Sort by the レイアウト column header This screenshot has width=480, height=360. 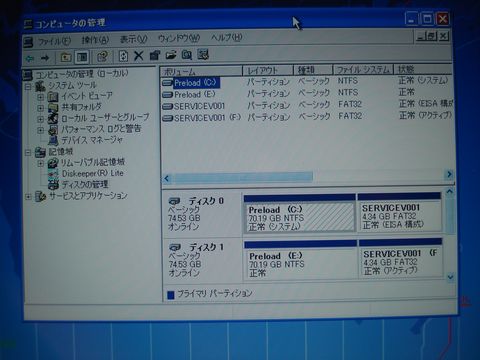[268, 70]
